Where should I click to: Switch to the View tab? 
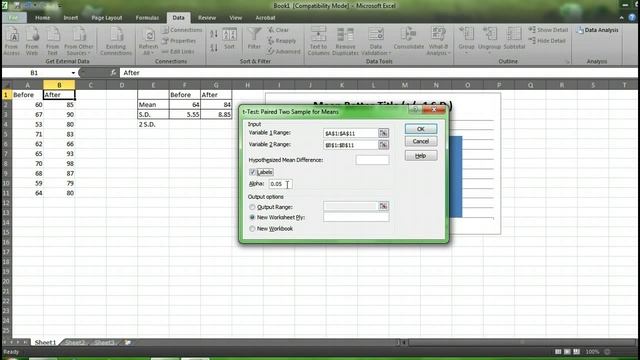point(236,18)
